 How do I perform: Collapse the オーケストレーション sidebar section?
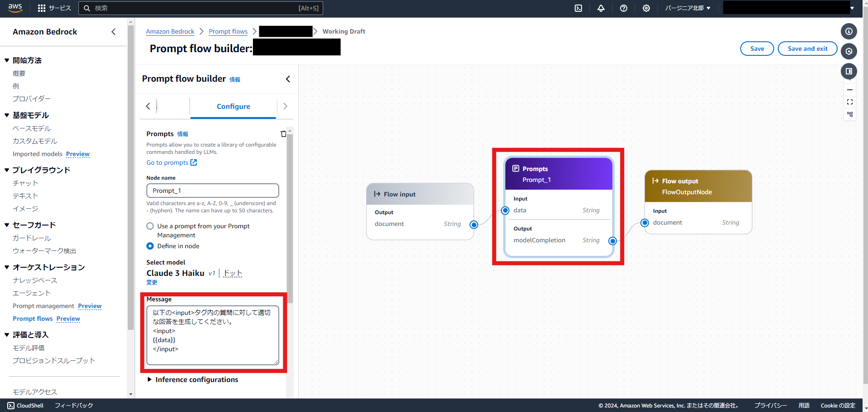pyautogui.click(x=7, y=267)
